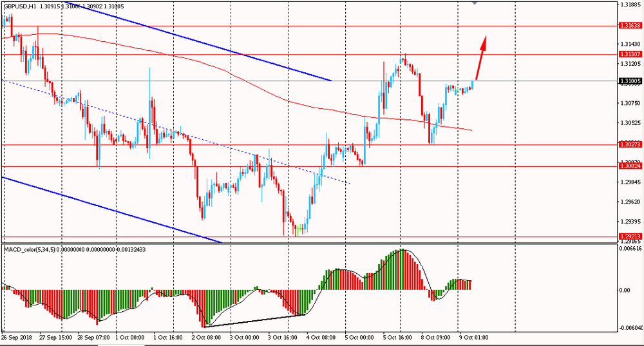Screen dimensions: 644x346
Task: Click the 3 Oct 00:00 time label
Action: click(x=244, y=338)
